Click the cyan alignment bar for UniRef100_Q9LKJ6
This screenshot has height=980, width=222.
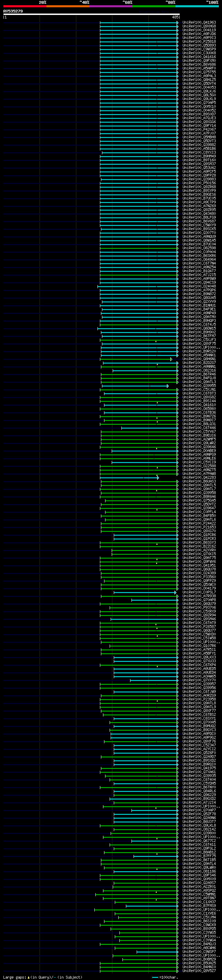coord(139,91)
